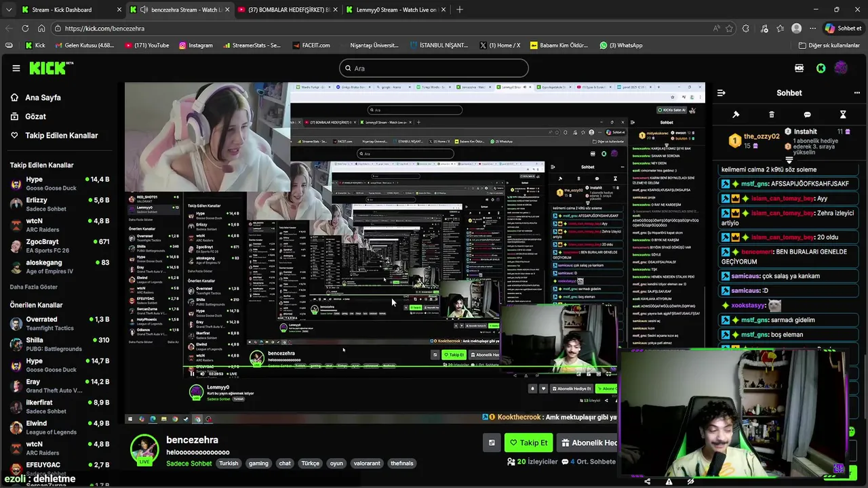Viewport: 868px width, 488px height.
Task: Select the valorarant tag
Action: (x=367, y=464)
